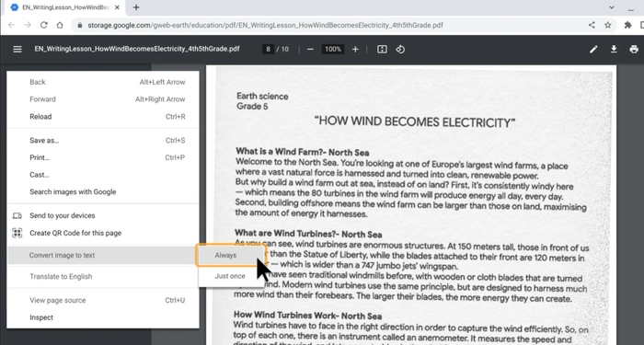This screenshot has height=345, width=644.
Task: Click the "Grade 5" text
Action: 252,107
